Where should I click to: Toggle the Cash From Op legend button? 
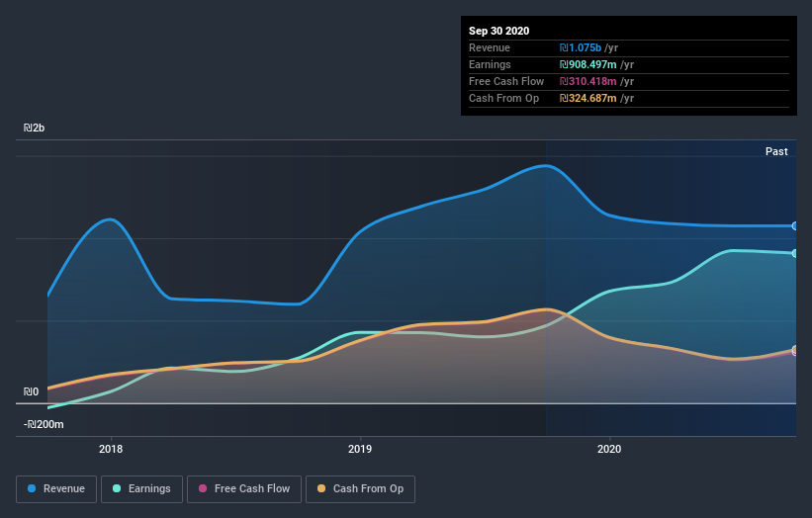[x=360, y=489]
